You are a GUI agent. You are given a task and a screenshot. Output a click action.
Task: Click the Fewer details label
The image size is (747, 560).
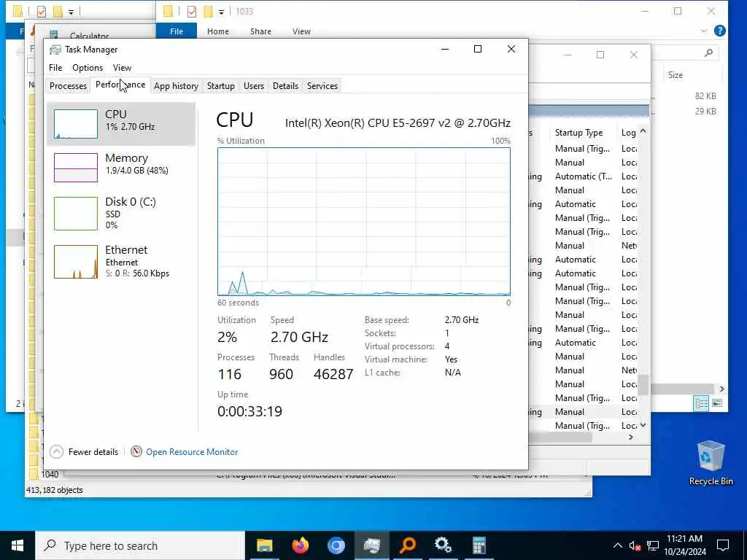point(93,452)
